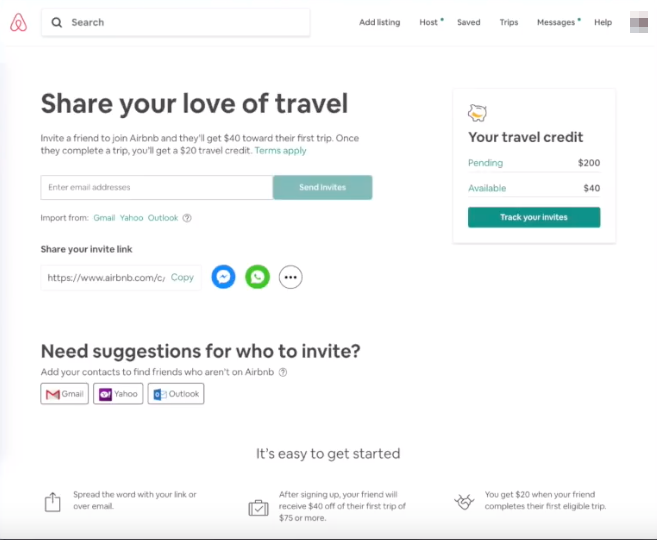Focus the Enter email addresses field

pyautogui.click(x=157, y=187)
